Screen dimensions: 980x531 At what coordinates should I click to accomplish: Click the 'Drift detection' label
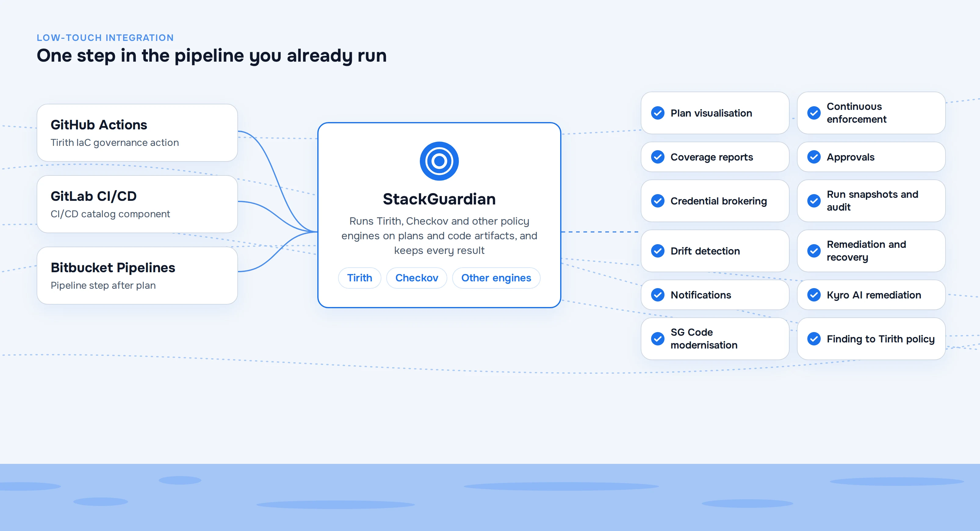tap(705, 251)
